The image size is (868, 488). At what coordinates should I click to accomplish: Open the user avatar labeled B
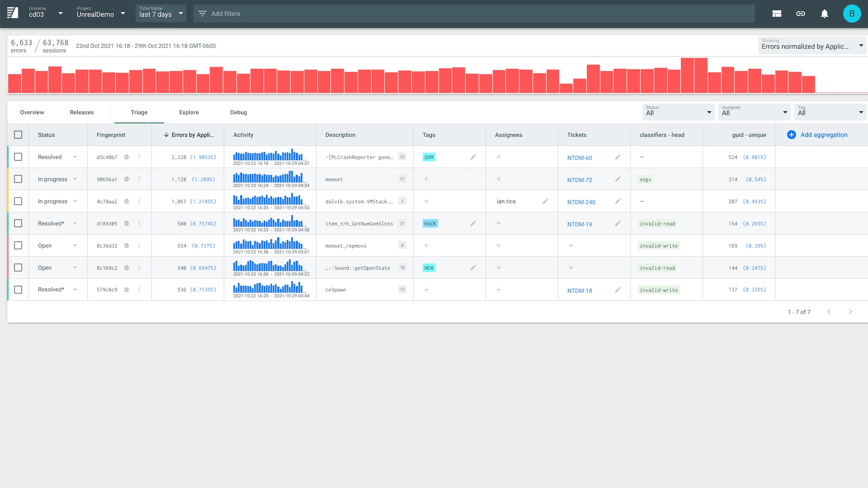(x=852, y=13)
